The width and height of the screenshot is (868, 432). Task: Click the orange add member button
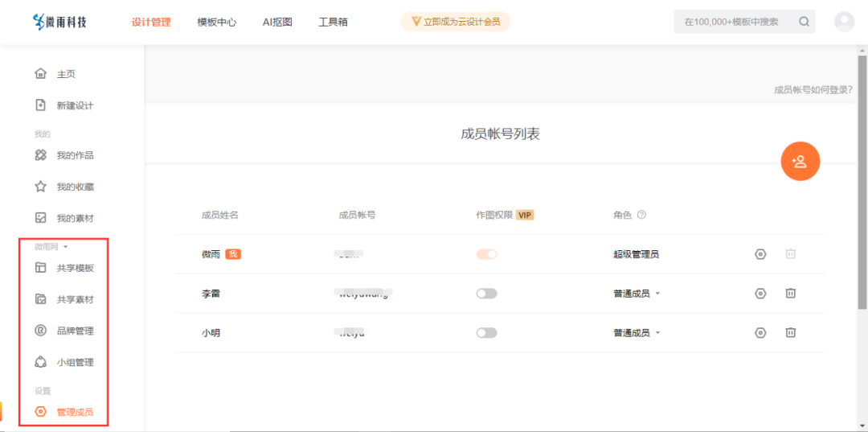pyautogui.click(x=799, y=162)
